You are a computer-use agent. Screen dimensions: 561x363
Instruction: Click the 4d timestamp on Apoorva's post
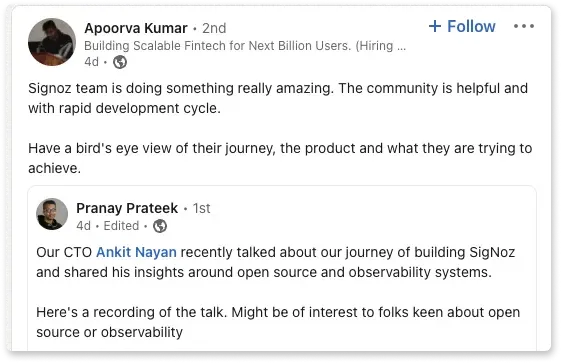pyautogui.click(x=91, y=62)
